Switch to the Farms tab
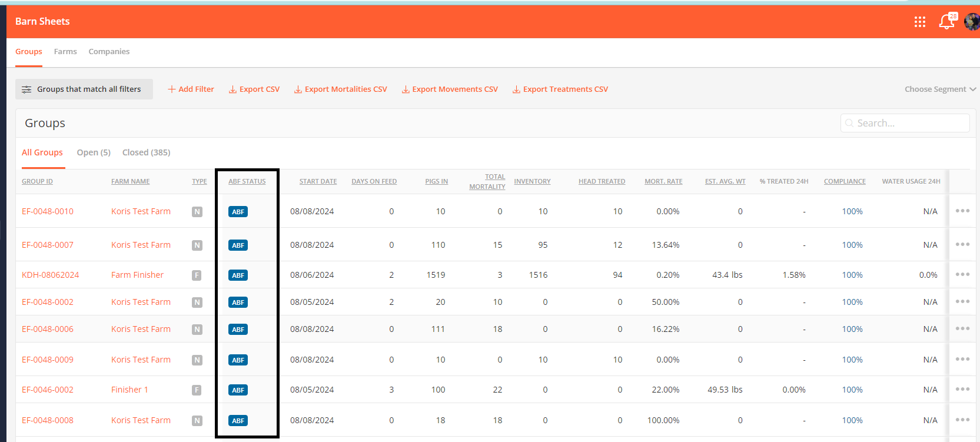The image size is (980, 442). (x=65, y=52)
